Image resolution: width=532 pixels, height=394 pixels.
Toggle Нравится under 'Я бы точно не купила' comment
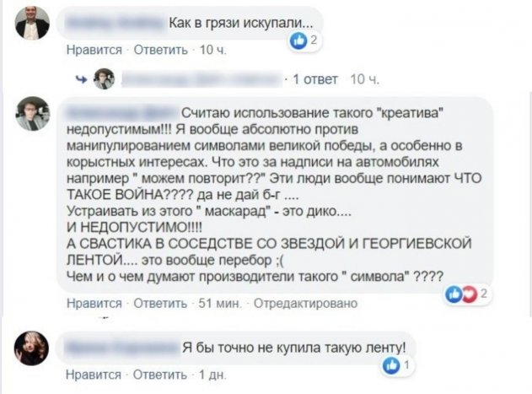[94, 373]
